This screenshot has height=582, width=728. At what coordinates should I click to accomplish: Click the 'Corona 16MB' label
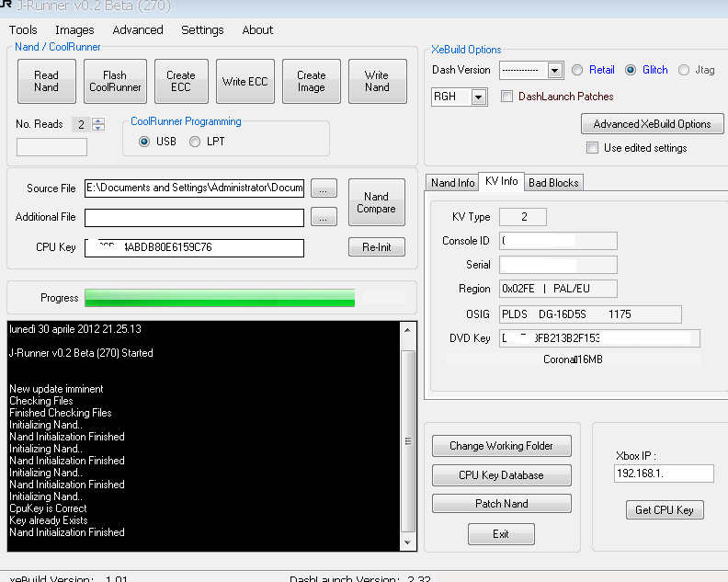573,359
